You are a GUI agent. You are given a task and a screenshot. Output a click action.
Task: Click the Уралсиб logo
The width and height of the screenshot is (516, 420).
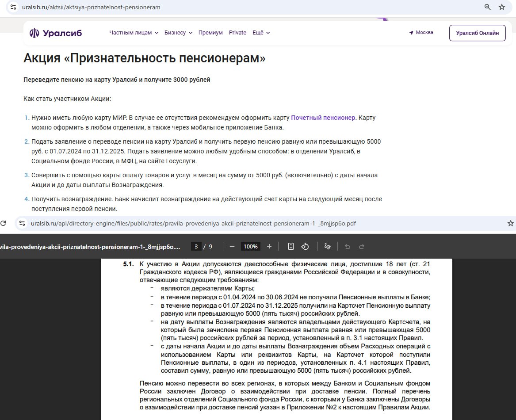click(56, 33)
